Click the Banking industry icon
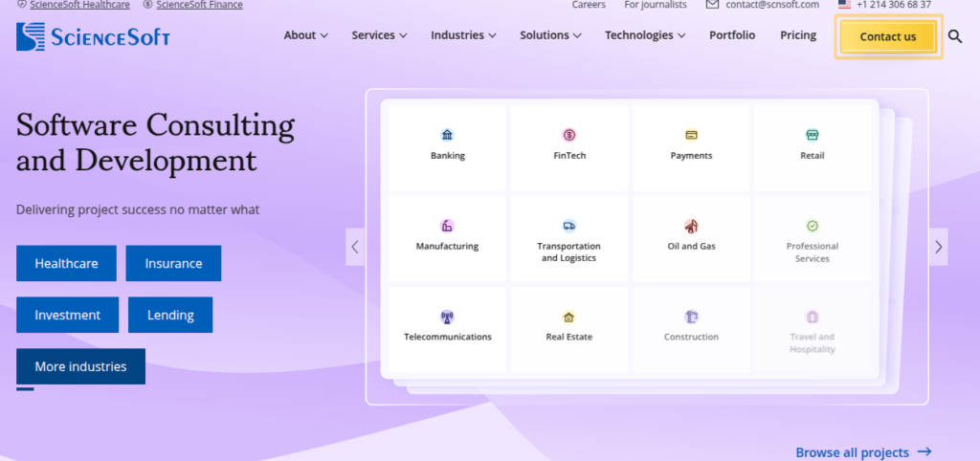 447,135
